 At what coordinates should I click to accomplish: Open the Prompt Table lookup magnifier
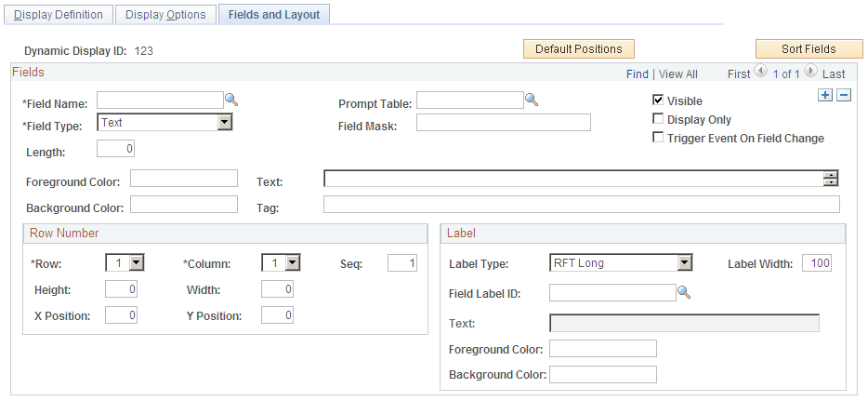point(532,99)
